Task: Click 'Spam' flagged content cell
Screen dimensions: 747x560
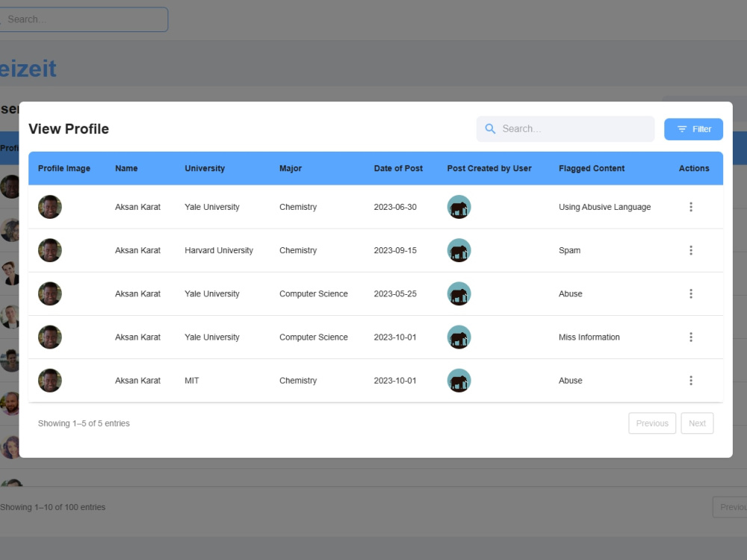Action: 569,250
